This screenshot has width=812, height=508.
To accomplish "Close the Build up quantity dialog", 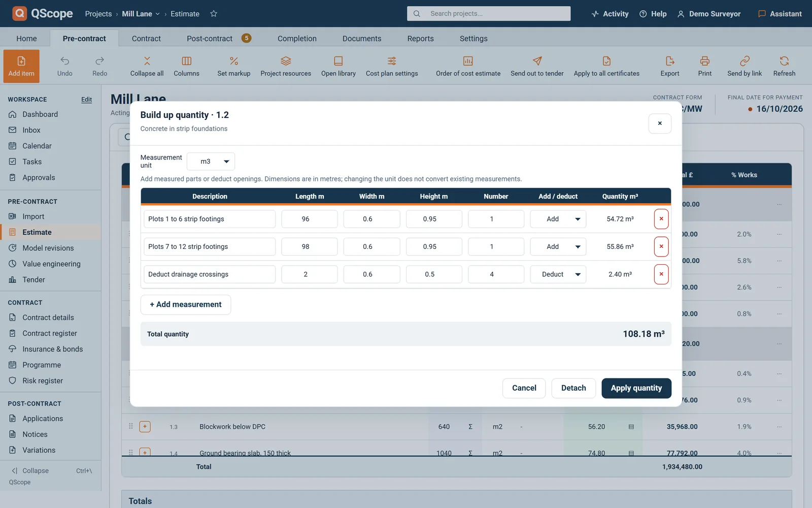I will coord(660,123).
